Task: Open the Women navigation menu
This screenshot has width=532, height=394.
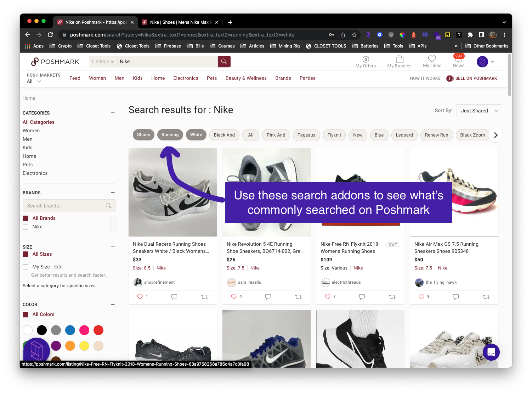Action: 97,78
